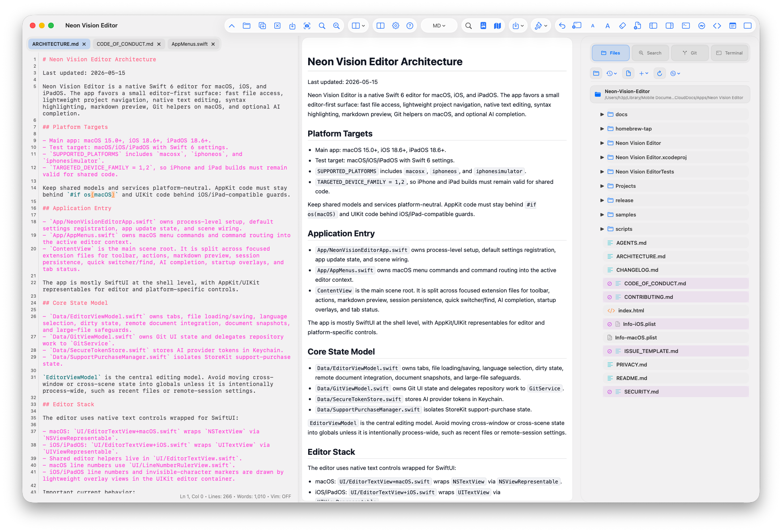Click the editor heading line 'Platform Targets'
The image size is (782, 532).
[75, 127]
